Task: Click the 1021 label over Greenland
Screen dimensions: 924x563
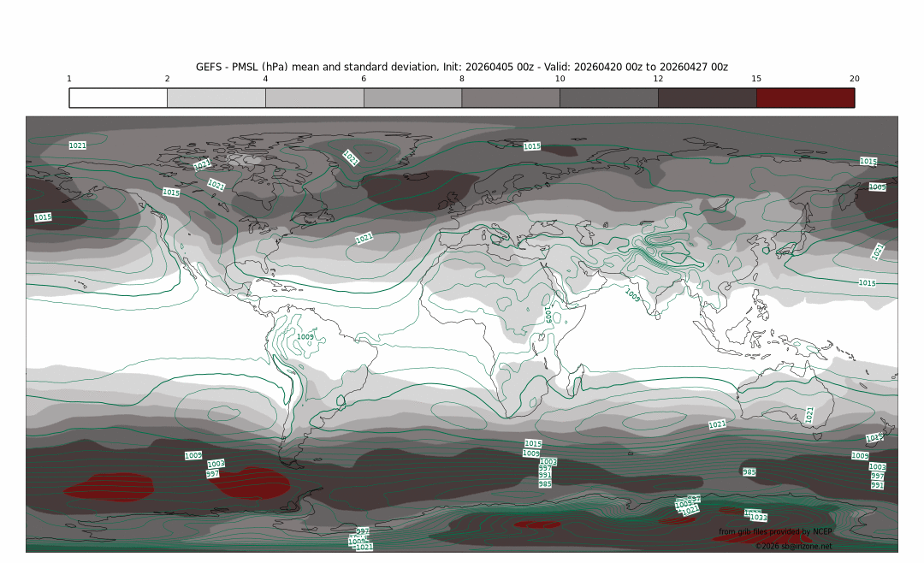Action: pyautogui.click(x=351, y=157)
